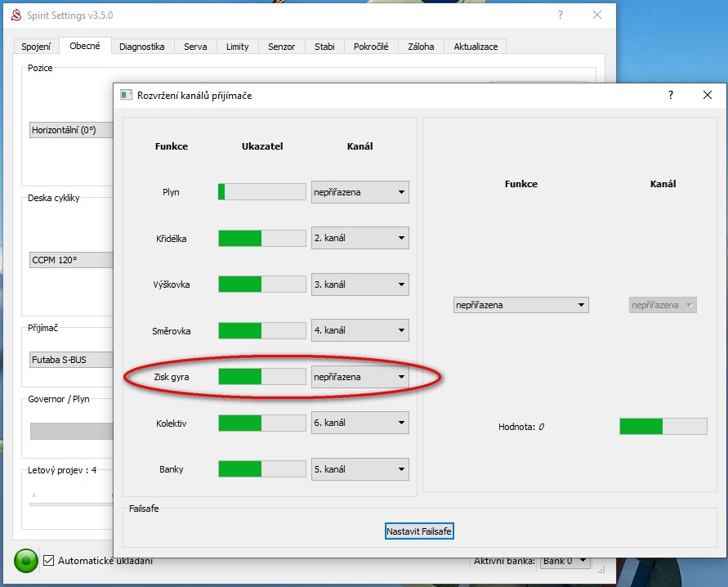
Task: Open the Aktivní banka dropdown
Action: (565, 561)
